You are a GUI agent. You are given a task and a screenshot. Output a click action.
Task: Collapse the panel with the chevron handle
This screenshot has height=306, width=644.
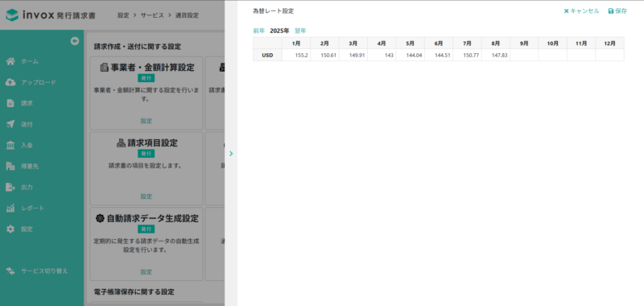[231, 153]
